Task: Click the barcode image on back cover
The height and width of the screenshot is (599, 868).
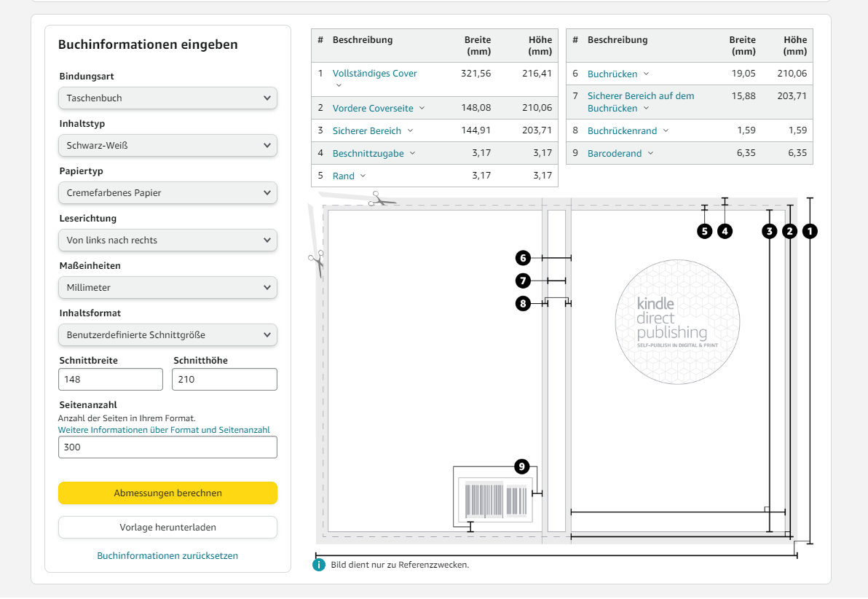Action: click(496, 500)
